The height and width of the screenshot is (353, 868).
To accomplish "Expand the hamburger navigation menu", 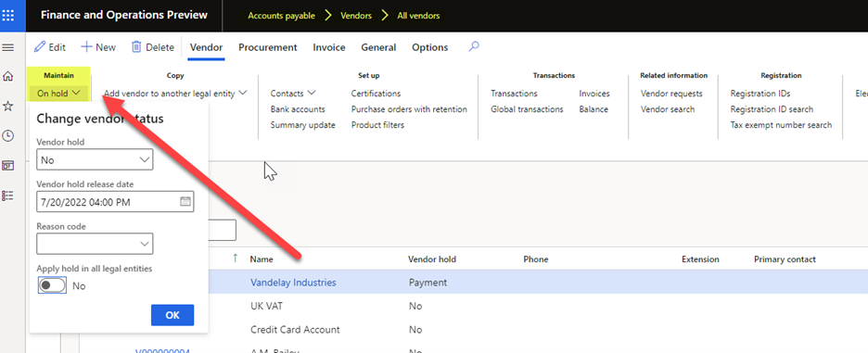I will [8, 48].
